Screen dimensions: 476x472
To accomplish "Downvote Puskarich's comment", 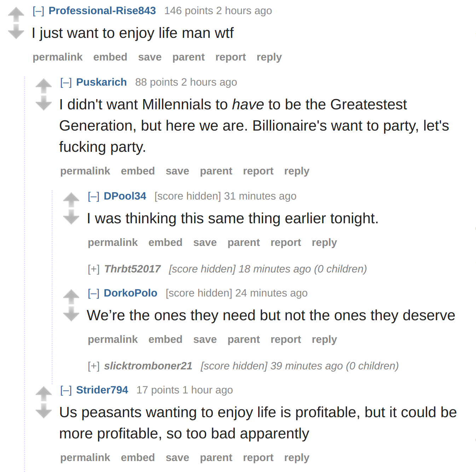I will [43, 103].
